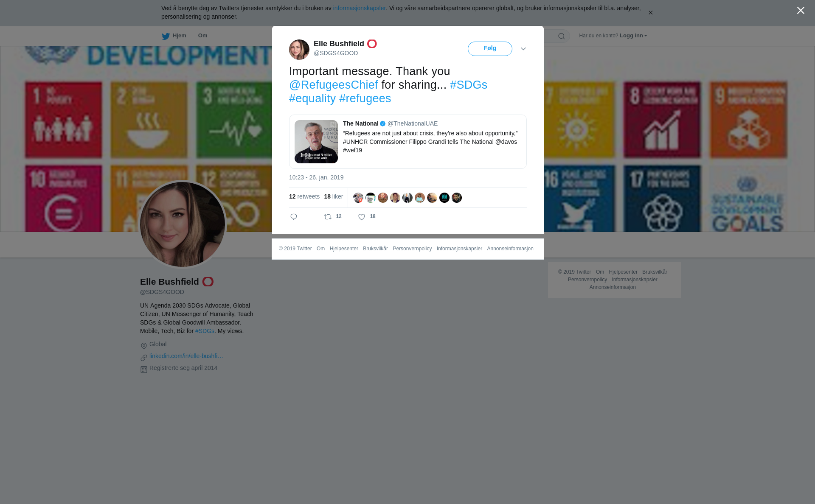Dismiss the cookie notice with small X
This screenshot has height=504, width=815.
click(x=650, y=13)
